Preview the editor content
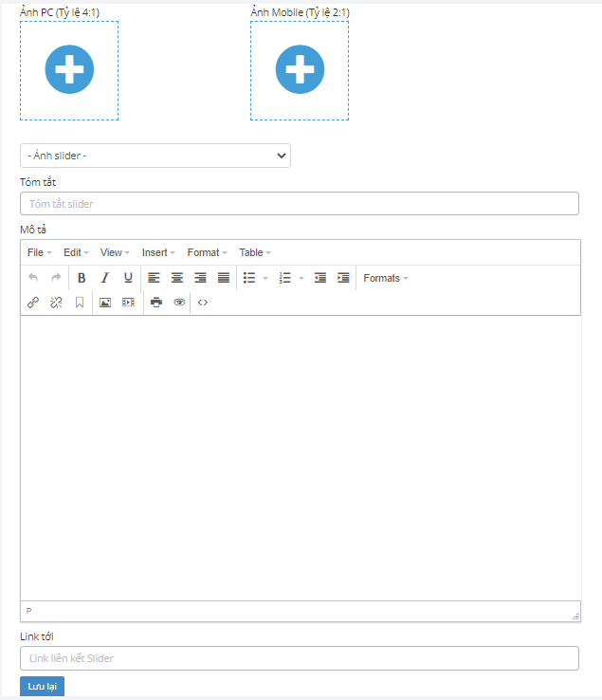 [179, 303]
